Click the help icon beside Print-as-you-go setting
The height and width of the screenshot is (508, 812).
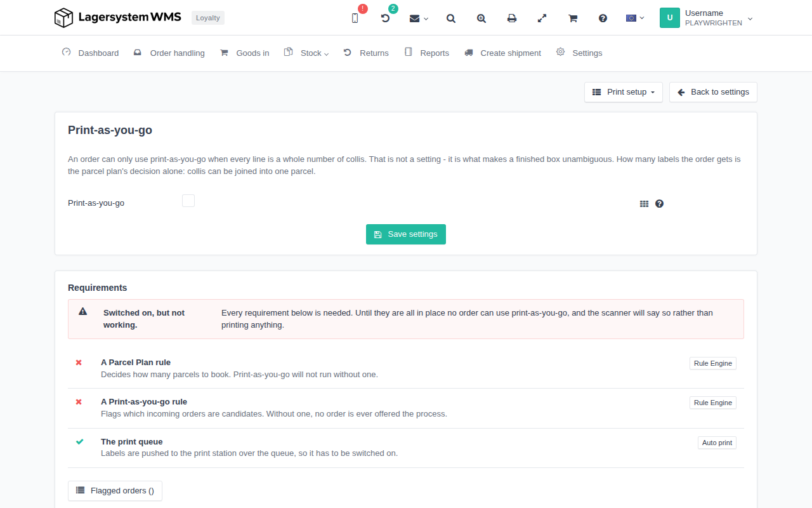pos(659,204)
